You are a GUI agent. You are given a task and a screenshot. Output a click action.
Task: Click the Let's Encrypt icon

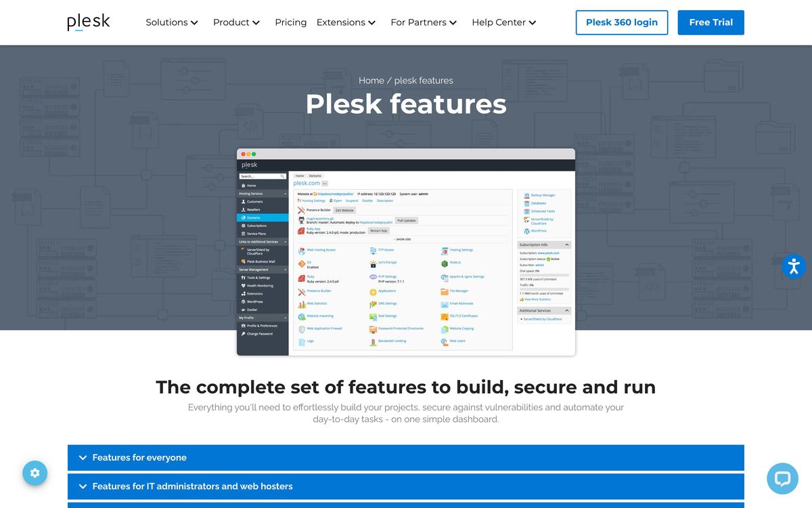point(373,263)
